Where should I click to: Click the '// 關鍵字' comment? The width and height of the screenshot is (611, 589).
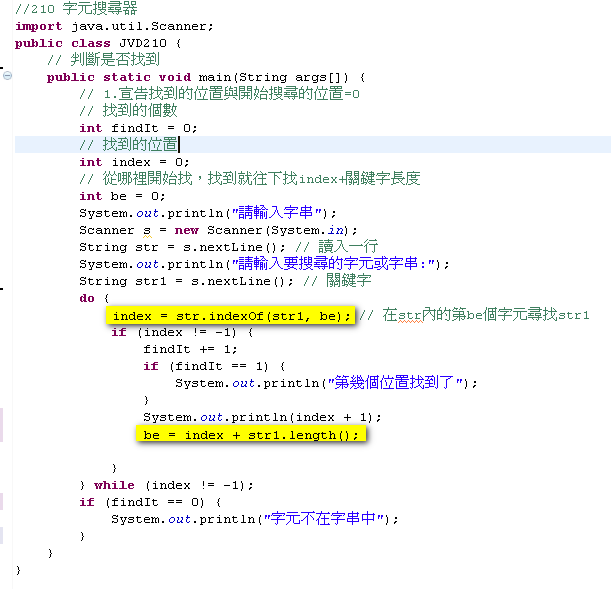pos(337,280)
